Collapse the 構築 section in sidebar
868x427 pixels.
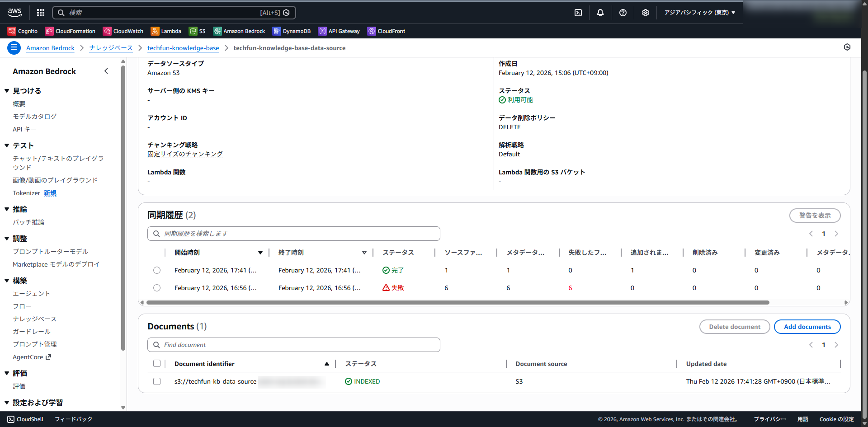(7, 281)
